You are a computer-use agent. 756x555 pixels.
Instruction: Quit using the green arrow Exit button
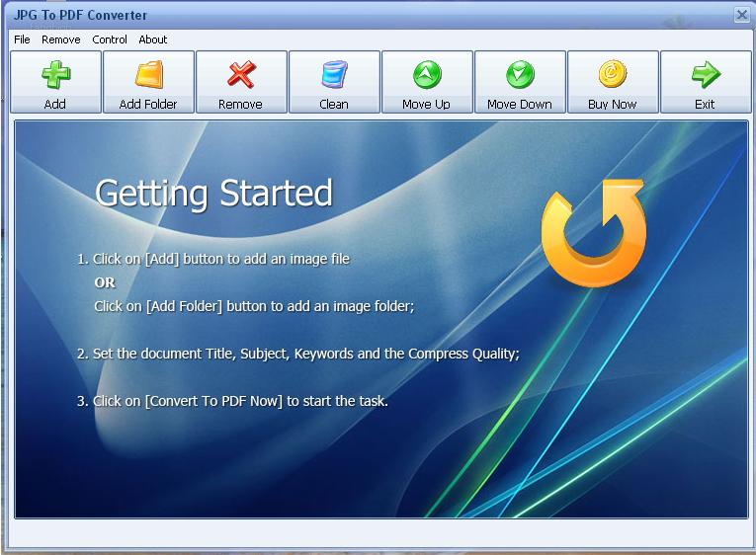706,82
